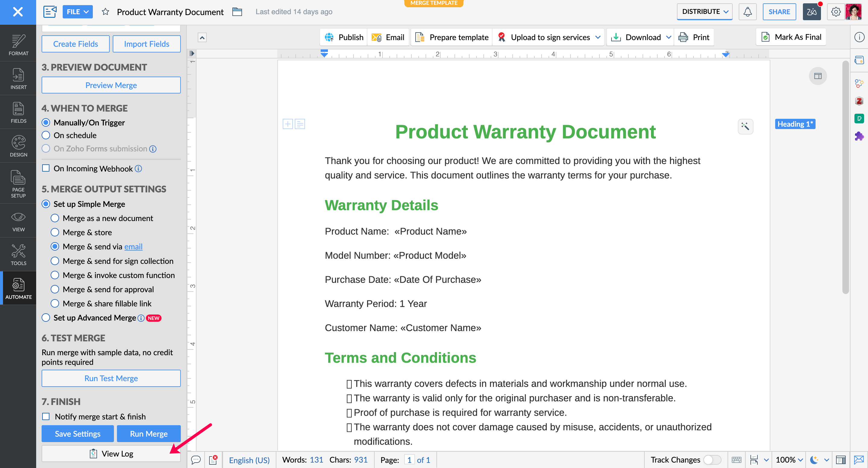Click the Run Test Merge button

pyautogui.click(x=111, y=378)
